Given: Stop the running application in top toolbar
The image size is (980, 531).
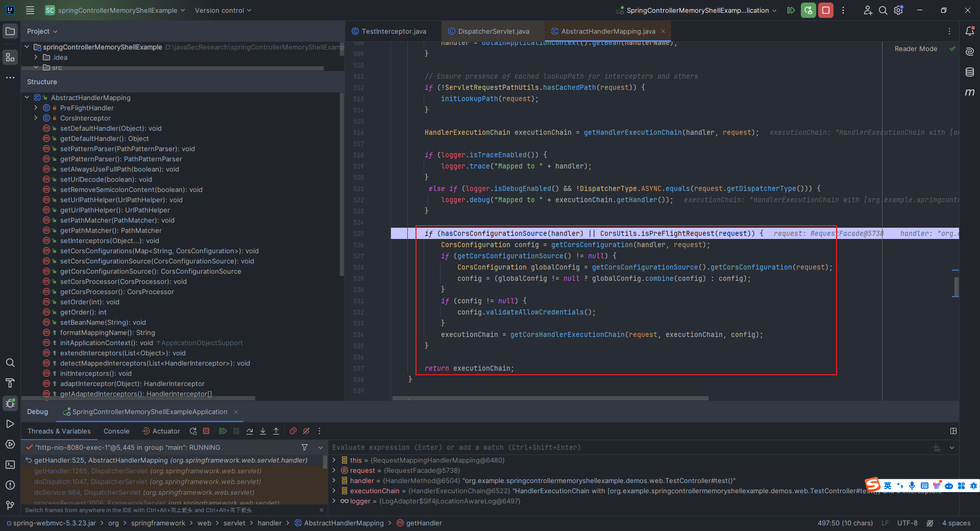Looking at the screenshot, I should coord(826,10).
